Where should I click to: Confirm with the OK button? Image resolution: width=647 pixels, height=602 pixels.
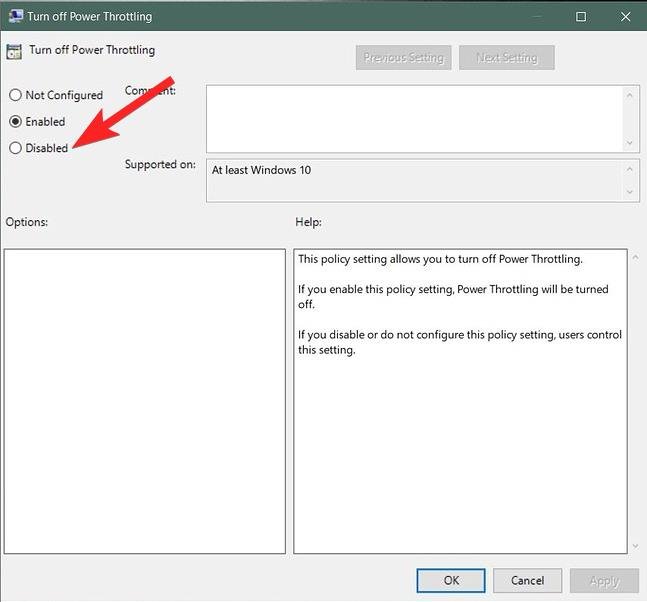coord(451,581)
